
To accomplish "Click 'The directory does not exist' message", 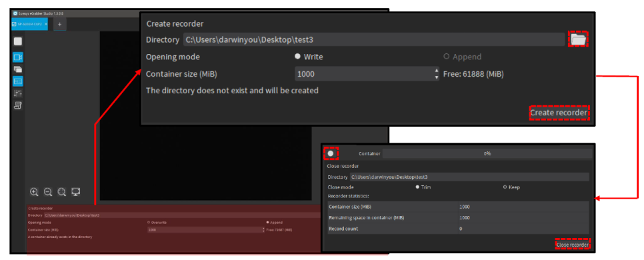I will [232, 90].
